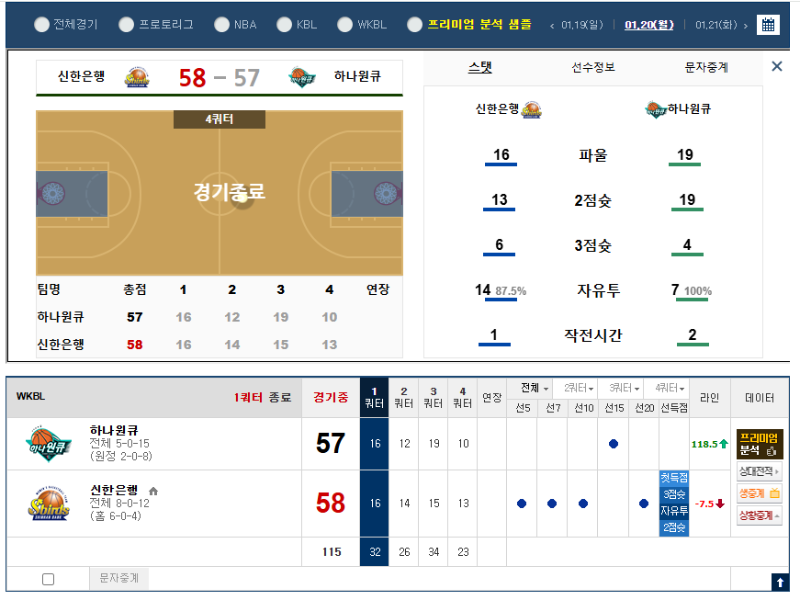Open the 전체 dropdown in table header
The image size is (800, 600).
tap(534, 389)
